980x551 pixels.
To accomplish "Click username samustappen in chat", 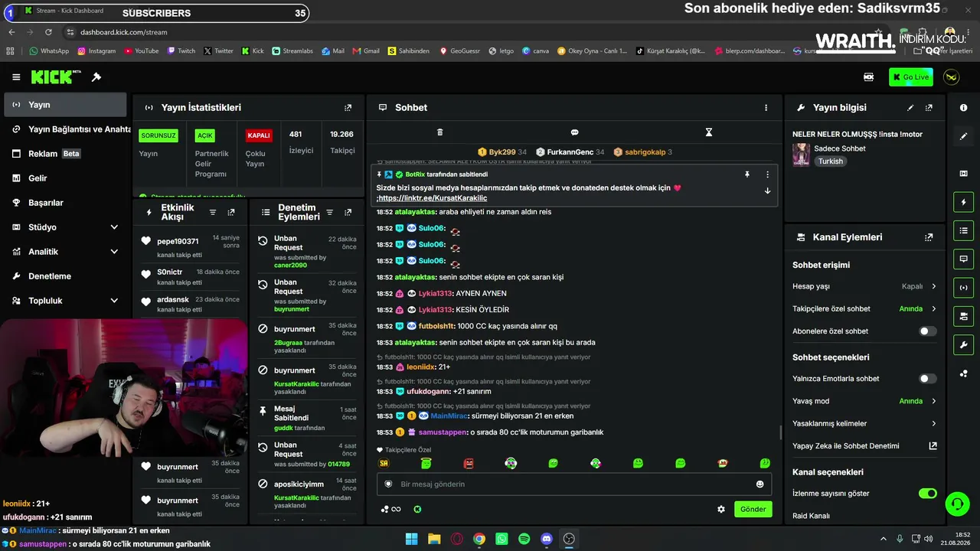I will point(443,432).
